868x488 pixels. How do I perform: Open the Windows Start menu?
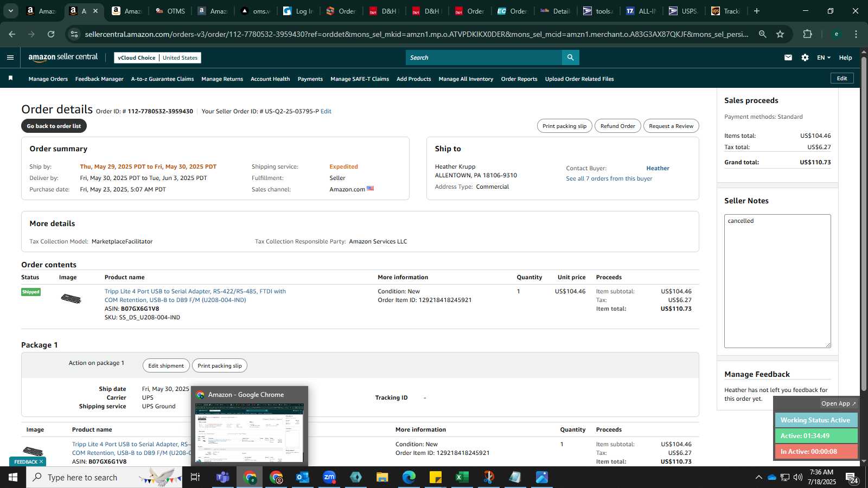coord(13,477)
